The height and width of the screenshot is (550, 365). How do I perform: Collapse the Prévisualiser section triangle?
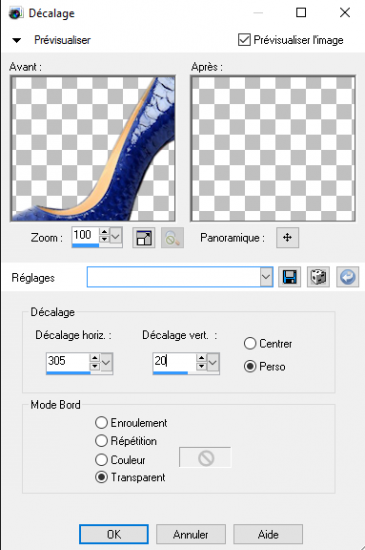(x=16, y=40)
